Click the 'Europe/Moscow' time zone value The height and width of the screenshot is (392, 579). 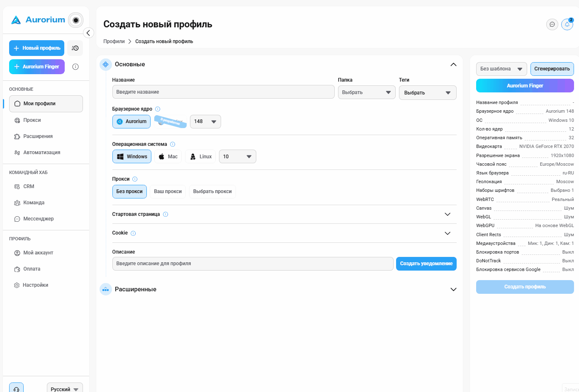(557, 165)
